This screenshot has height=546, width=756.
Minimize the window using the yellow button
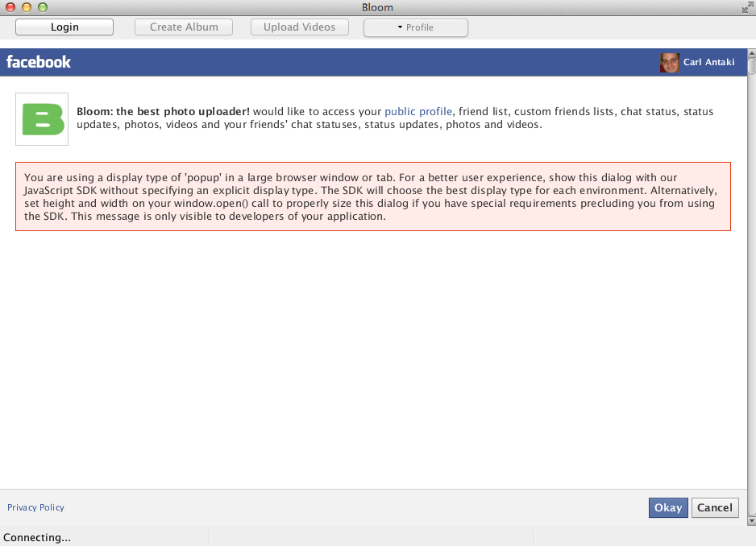27,7
